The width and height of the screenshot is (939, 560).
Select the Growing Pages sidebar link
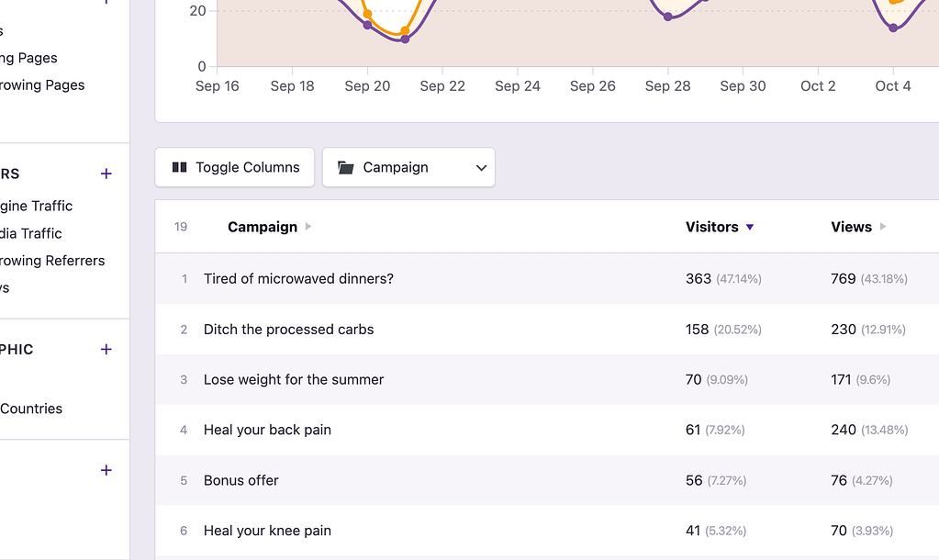42,85
